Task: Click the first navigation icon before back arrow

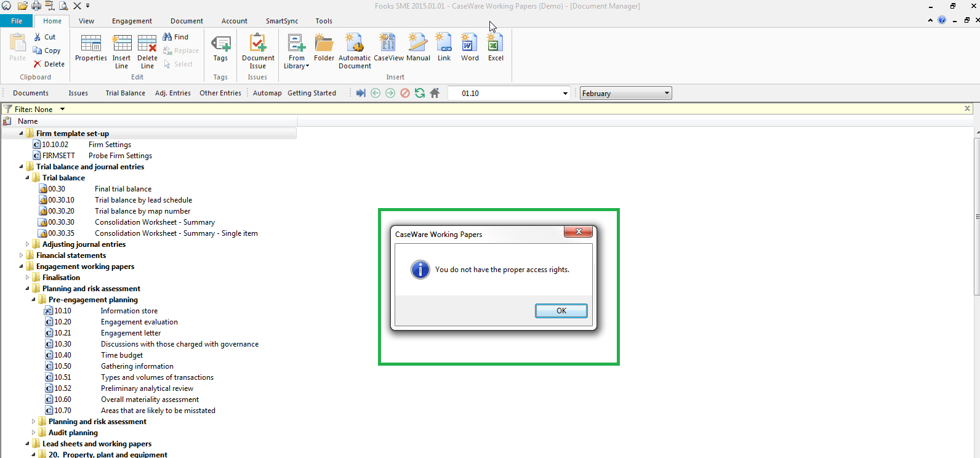Action: coord(361,93)
